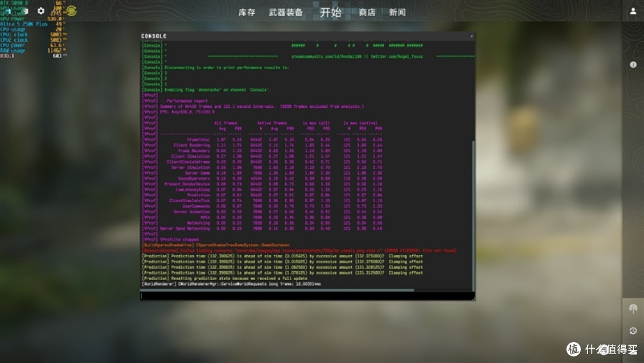Viewport: 644px width, 363px height.
Task: Open the profile icon in top-right corner
Action: coord(633,11)
